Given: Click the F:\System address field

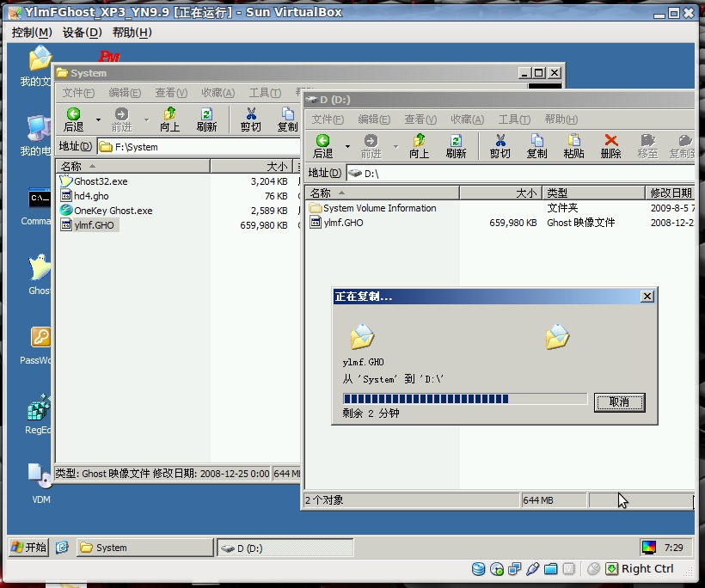Looking at the screenshot, I should point(199,146).
